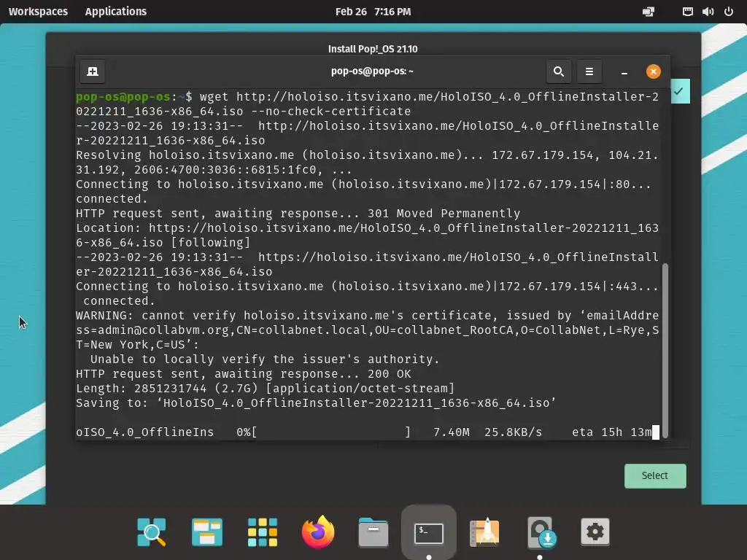Open the workspaces dock icon

pos(206,532)
